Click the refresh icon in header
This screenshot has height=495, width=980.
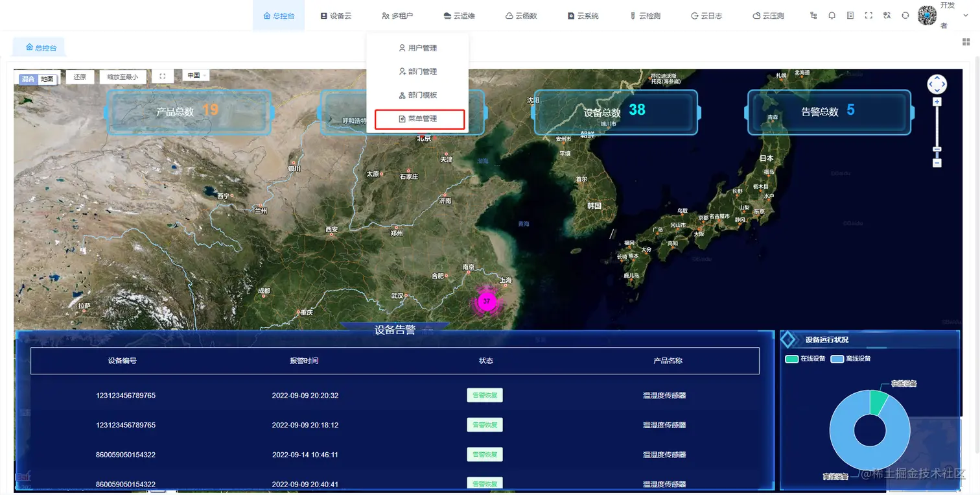(x=905, y=16)
